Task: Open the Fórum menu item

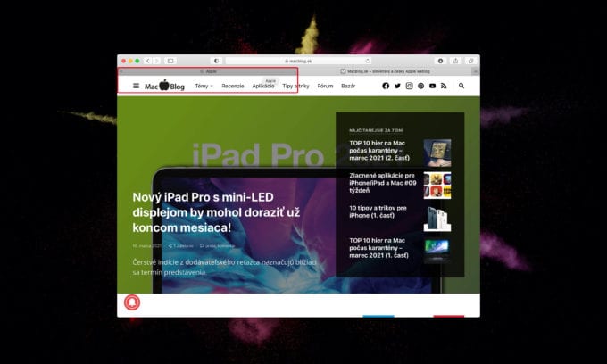Action: click(325, 86)
